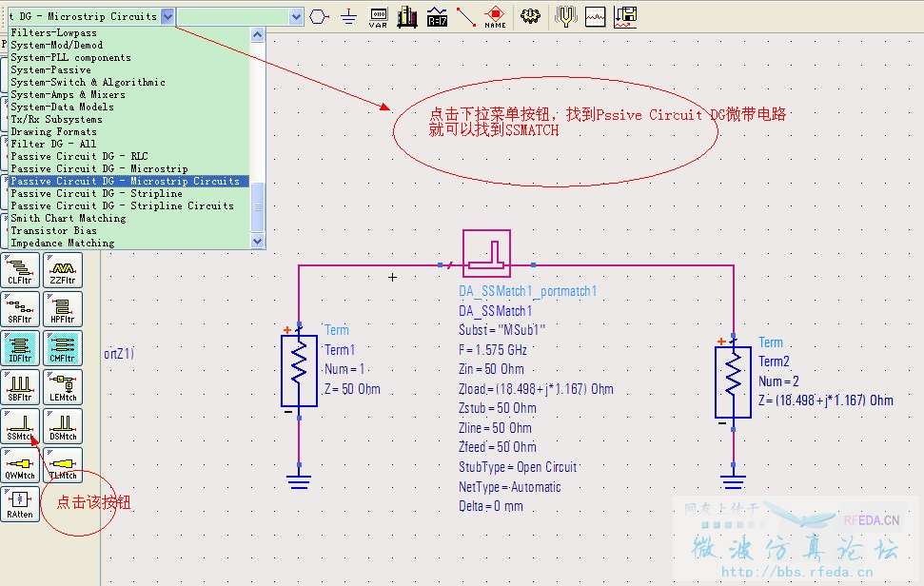Open the empty green combo box dropdown

(296, 17)
